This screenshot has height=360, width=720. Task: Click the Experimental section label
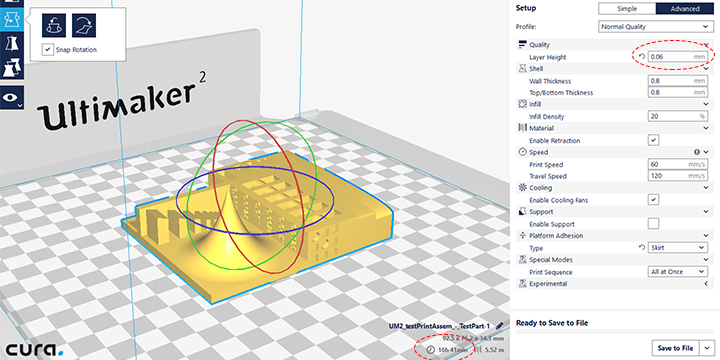pos(548,284)
